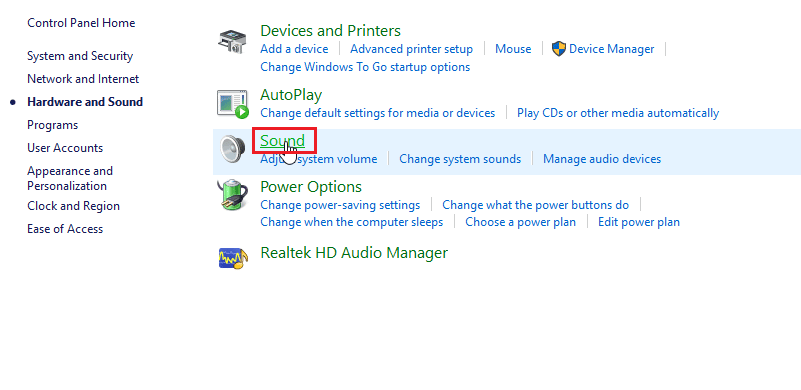Open Change system sounds
801x390 pixels.
460,159
